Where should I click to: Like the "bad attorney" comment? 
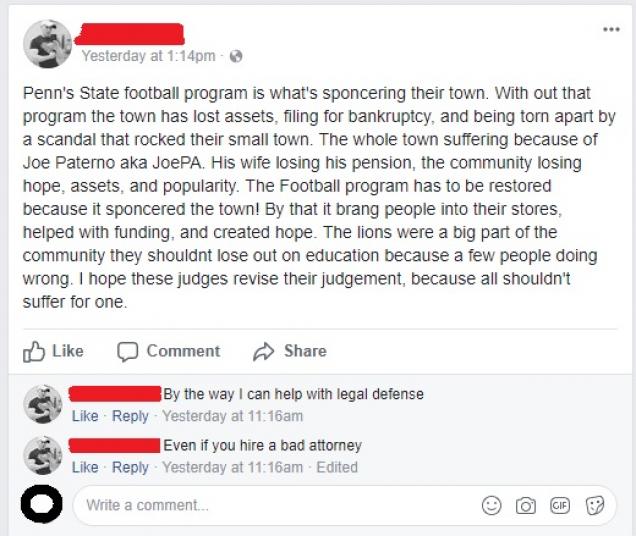pyautogui.click(x=85, y=467)
